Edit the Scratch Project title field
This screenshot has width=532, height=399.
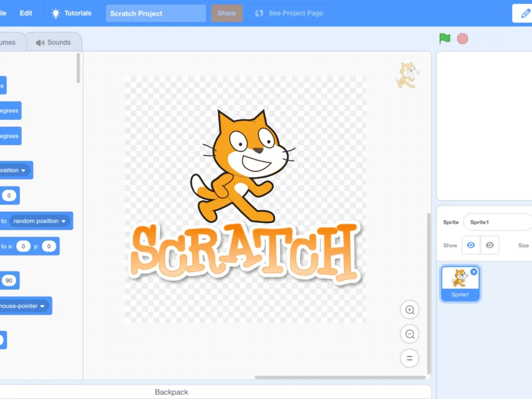coord(156,13)
